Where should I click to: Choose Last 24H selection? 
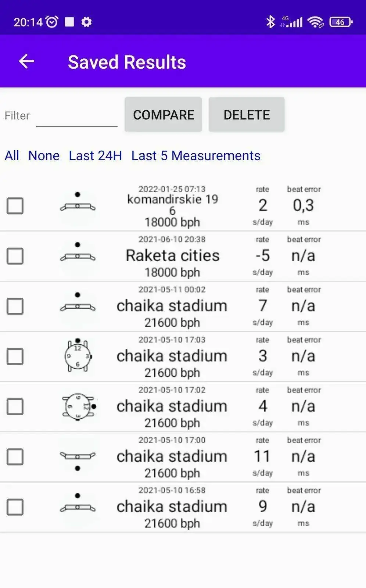click(x=95, y=155)
